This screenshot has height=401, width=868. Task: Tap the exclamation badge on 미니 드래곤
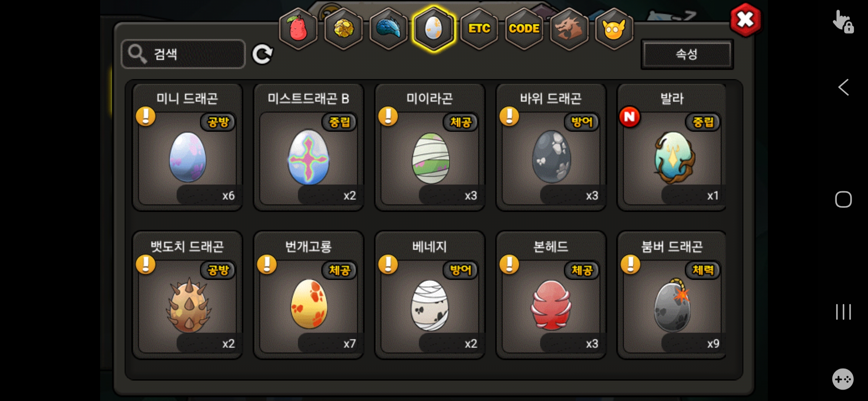[146, 116]
